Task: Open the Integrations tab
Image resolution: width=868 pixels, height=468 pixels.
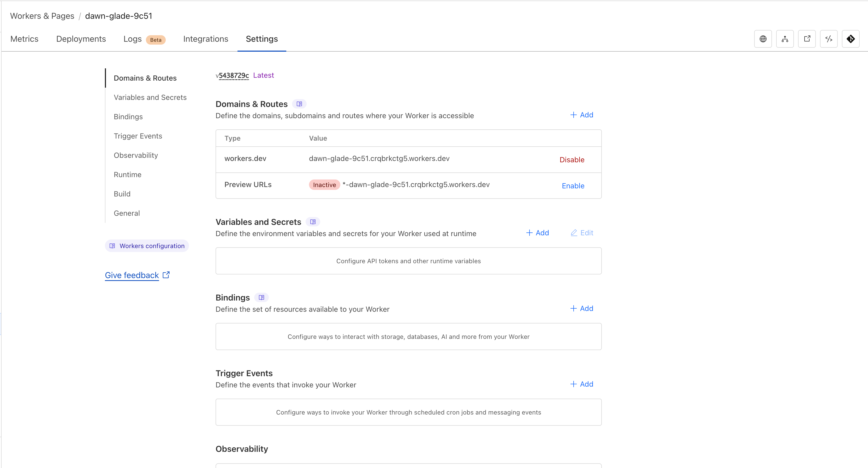Action: (x=206, y=39)
